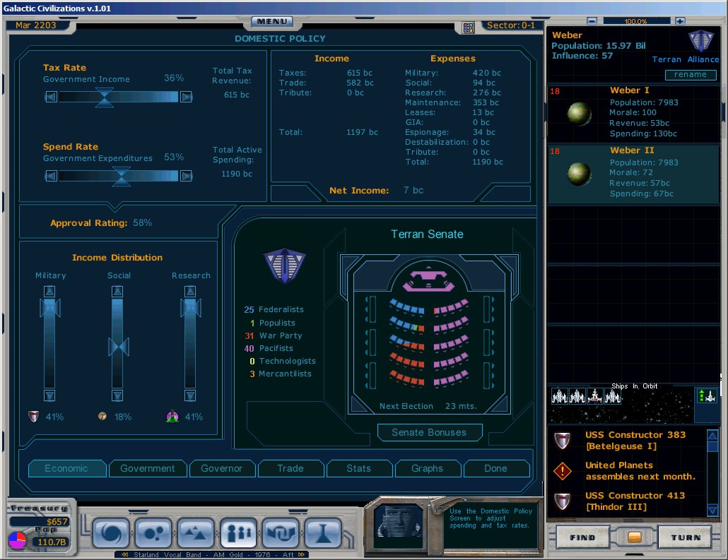Click the sector minimap icon beside Sector: 0-1
Screen dimensions: 728x560
tap(468, 28)
